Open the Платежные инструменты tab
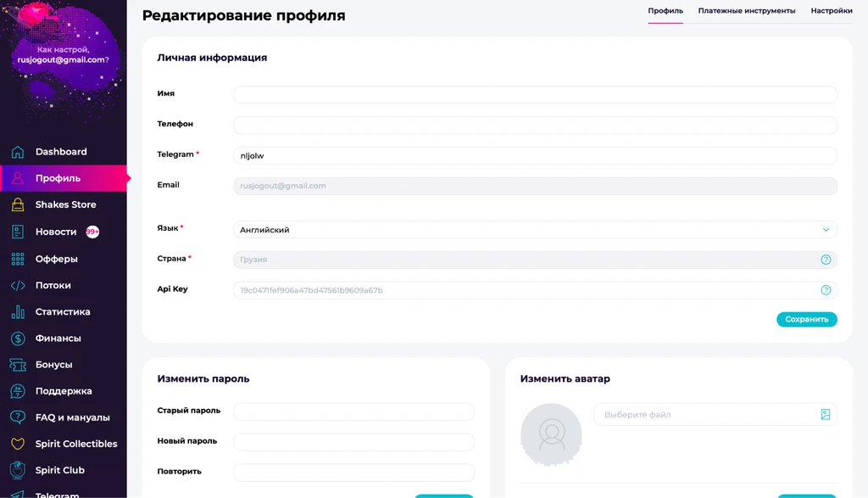This screenshot has height=498, width=868. coord(746,10)
